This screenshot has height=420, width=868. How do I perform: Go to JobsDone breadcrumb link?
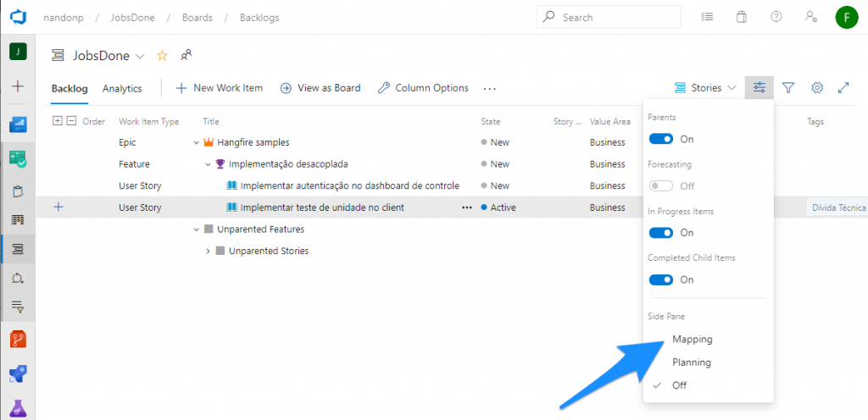pyautogui.click(x=133, y=18)
